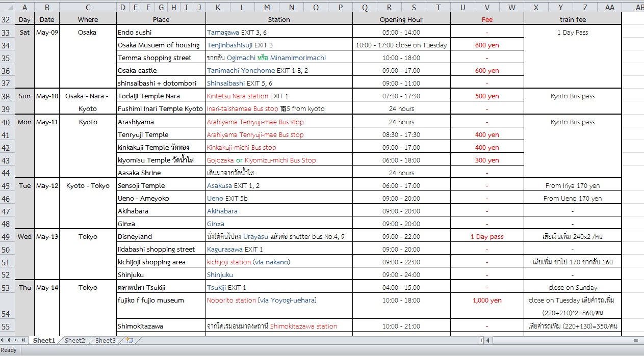Image resolution: width=644 pixels, height=356 pixels.
Task: Select the 'Tenryuji Temple' cell
Action: click(161, 134)
